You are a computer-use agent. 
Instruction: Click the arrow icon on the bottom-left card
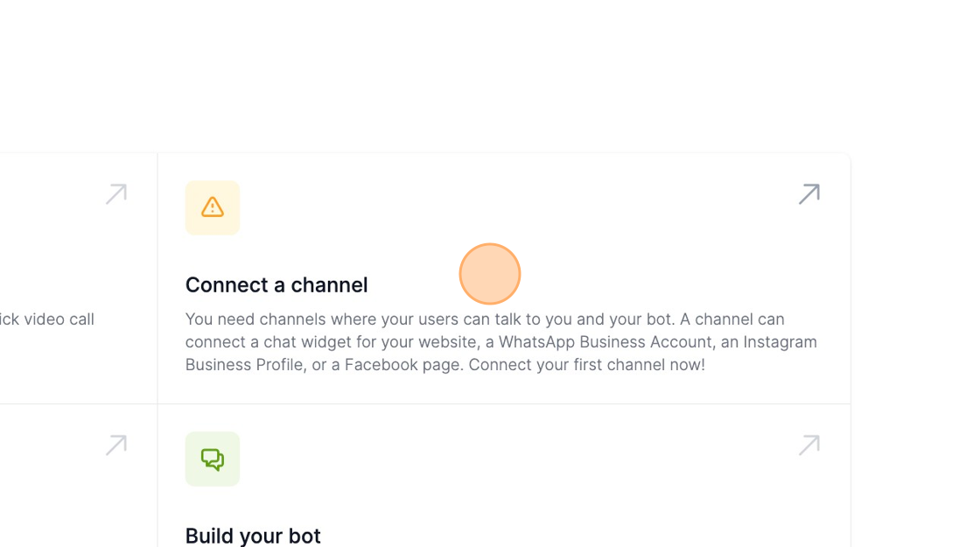click(116, 445)
